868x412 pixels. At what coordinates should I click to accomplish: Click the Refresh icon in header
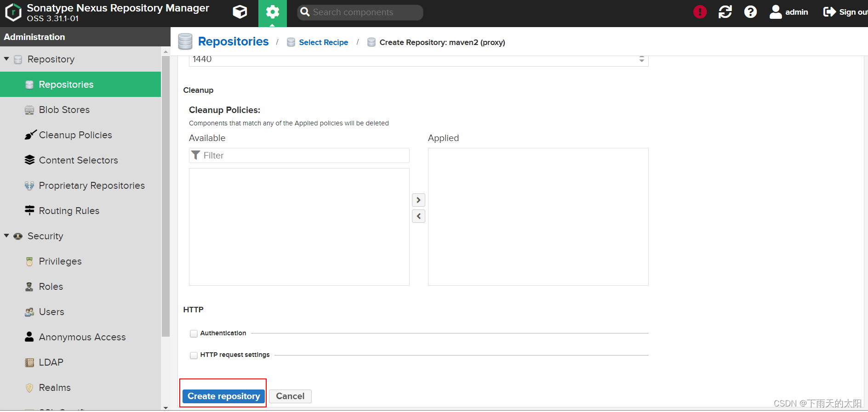click(725, 12)
